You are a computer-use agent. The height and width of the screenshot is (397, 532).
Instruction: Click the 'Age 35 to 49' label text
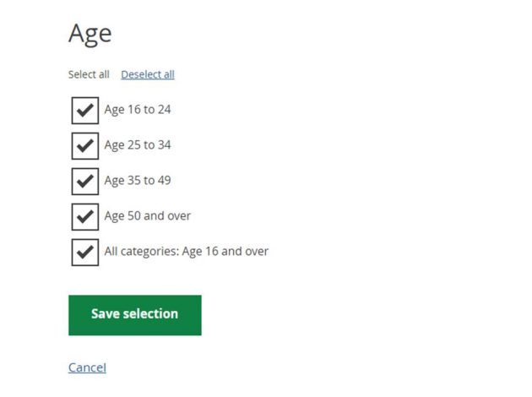coord(138,181)
